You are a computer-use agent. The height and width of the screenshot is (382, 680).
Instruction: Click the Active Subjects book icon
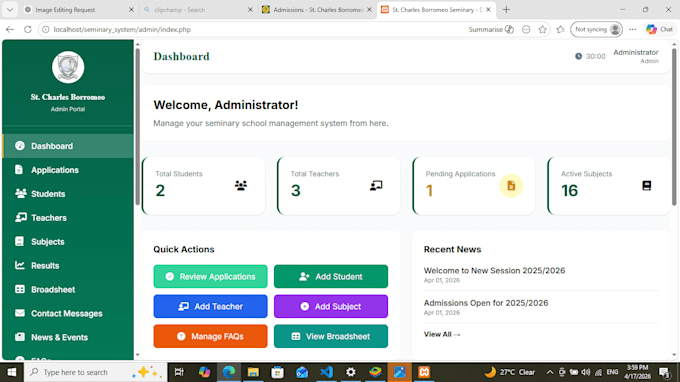pyautogui.click(x=646, y=186)
